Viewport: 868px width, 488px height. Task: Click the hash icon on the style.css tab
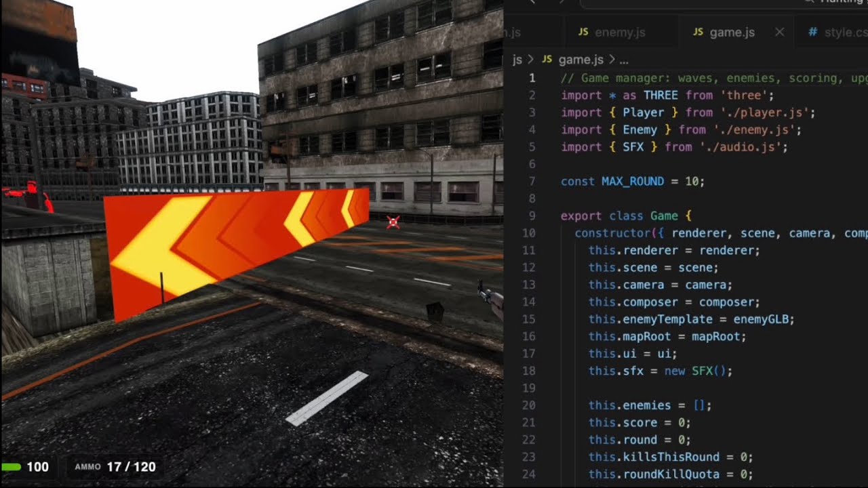(x=813, y=33)
